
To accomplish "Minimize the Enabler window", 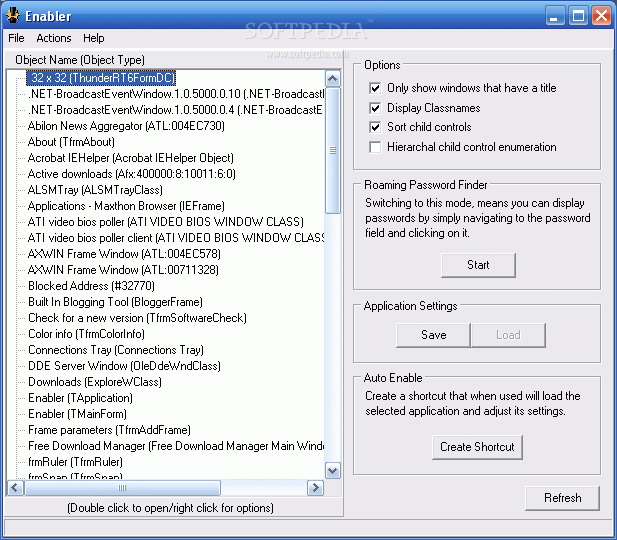I will click(555, 16).
